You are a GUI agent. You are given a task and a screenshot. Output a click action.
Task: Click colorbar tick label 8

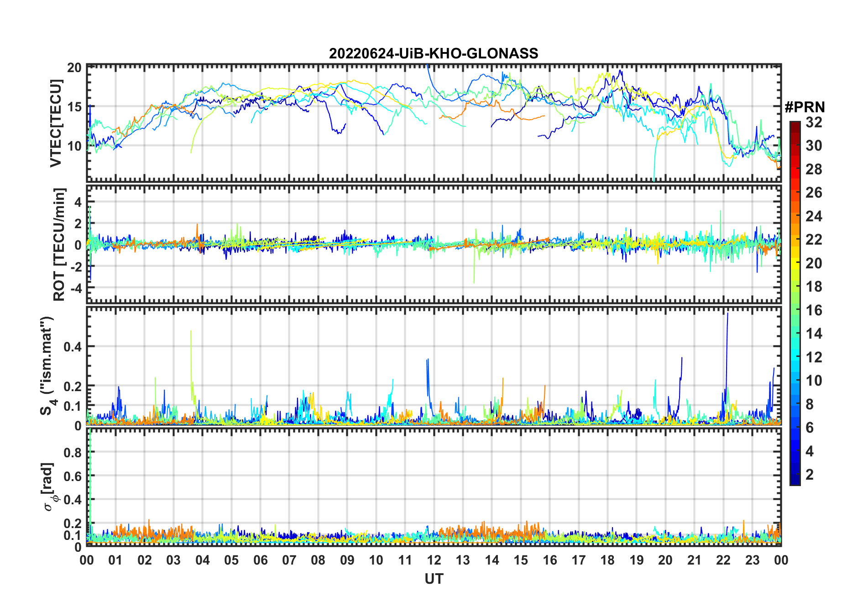pyautogui.click(x=810, y=404)
